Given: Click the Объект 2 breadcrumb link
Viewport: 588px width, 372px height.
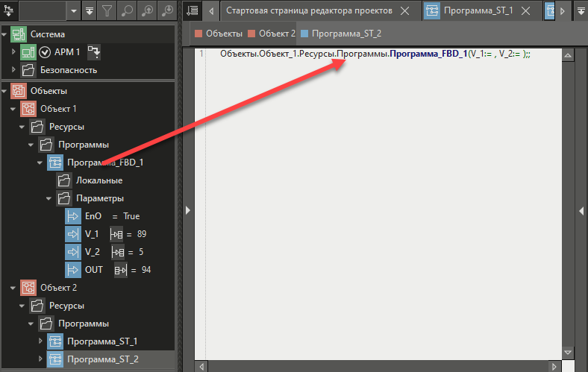Looking at the screenshot, I should click(278, 34).
